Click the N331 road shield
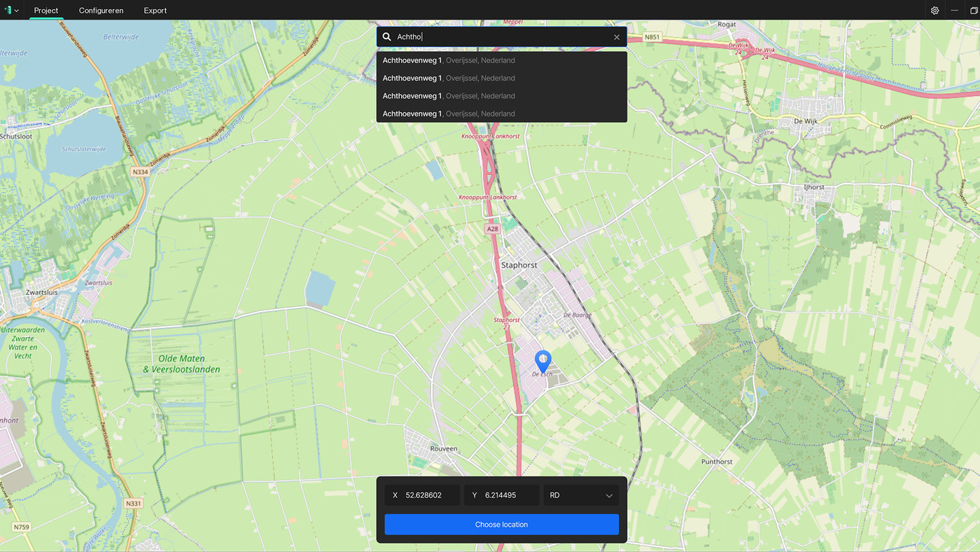 point(133,503)
